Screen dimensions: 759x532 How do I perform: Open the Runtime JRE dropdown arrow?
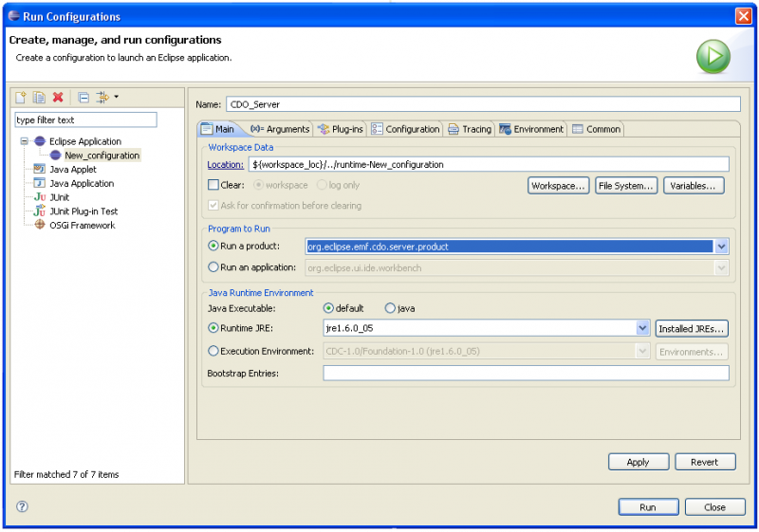tap(642, 328)
